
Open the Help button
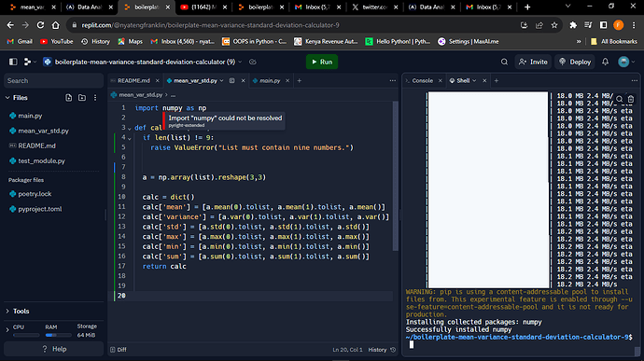pyautogui.click(x=54, y=349)
